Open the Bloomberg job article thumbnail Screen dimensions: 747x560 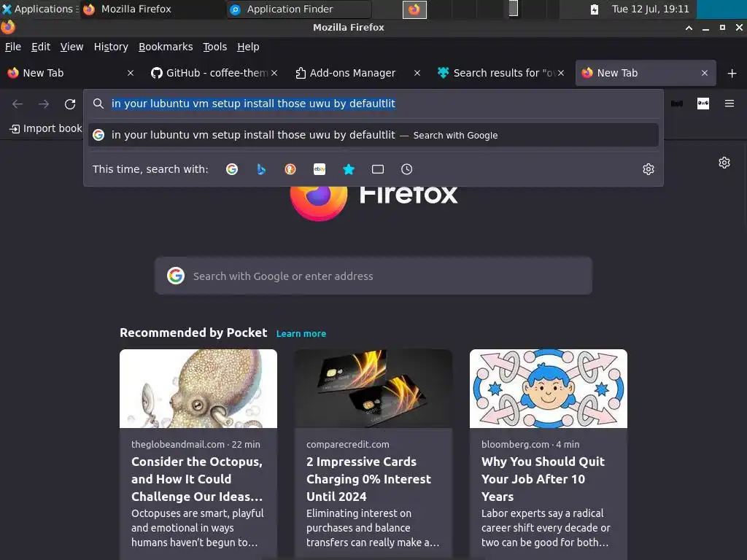549,389
